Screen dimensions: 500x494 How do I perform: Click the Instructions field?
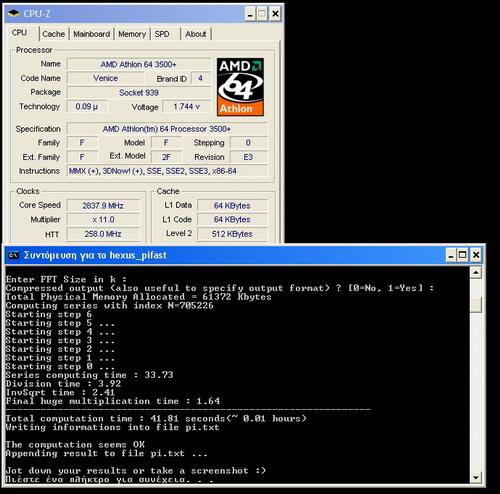167,171
